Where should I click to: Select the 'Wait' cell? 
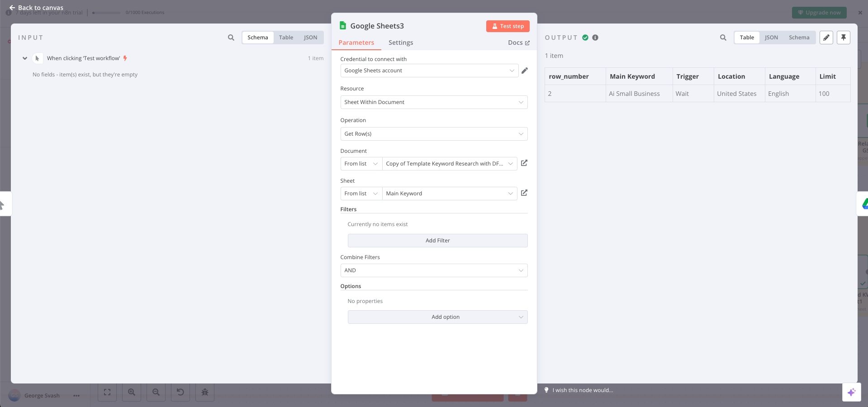click(693, 94)
